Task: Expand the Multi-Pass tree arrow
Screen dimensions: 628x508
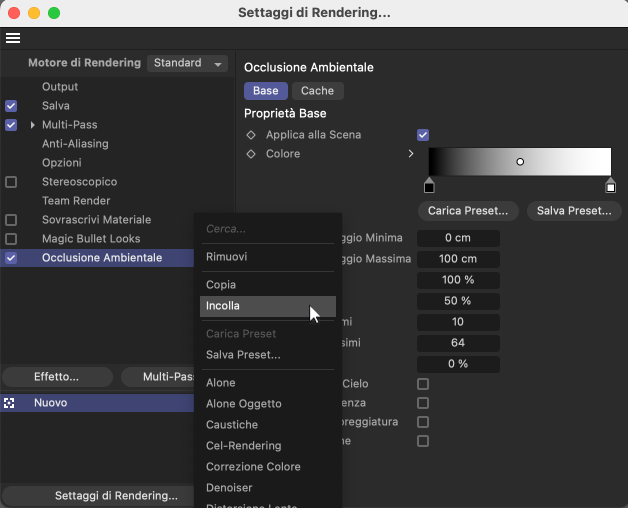Action: click(x=32, y=125)
